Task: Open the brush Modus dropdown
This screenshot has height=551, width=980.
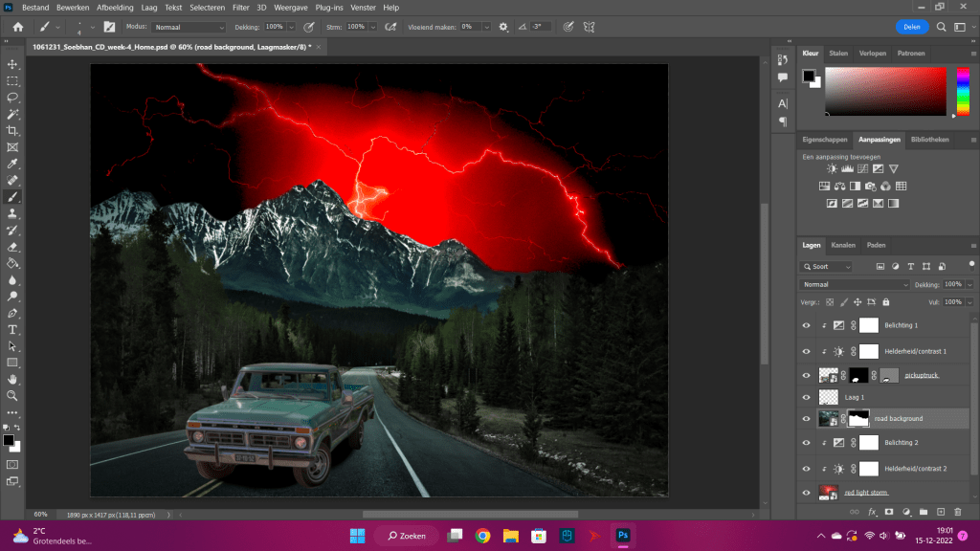Action: pyautogui.click(x=188, y=27)
